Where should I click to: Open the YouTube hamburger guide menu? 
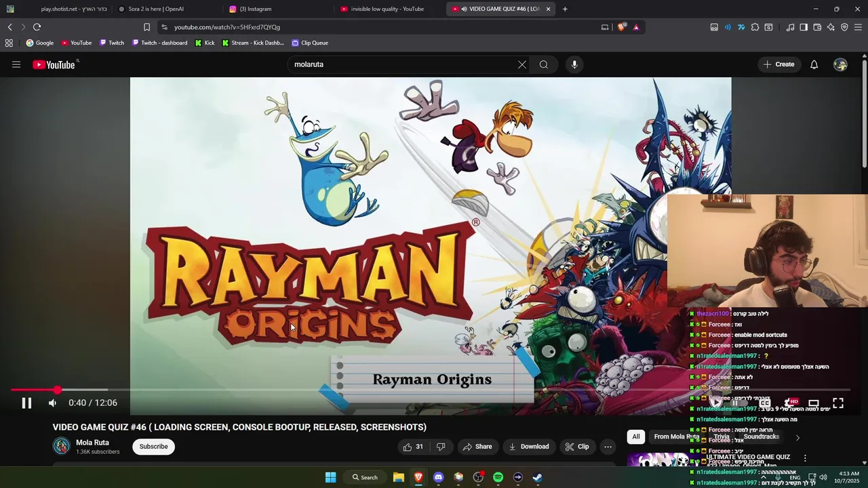(x=16, y=64)
